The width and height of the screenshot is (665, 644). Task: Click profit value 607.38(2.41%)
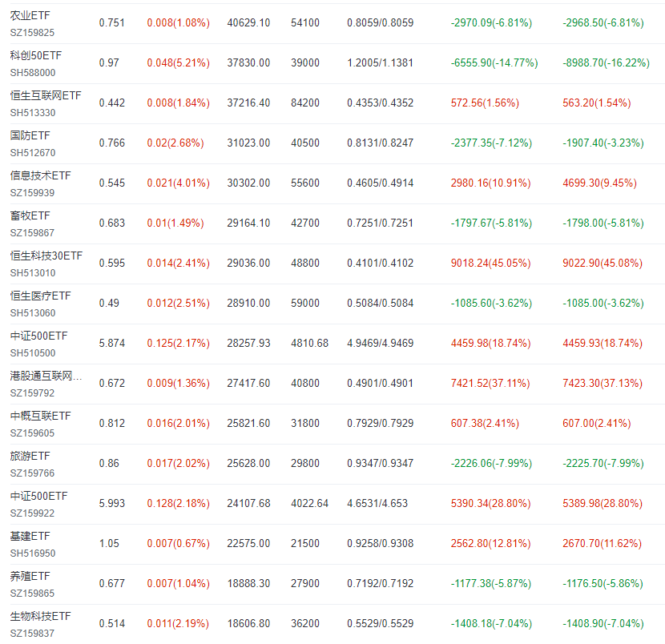[486, 424]
